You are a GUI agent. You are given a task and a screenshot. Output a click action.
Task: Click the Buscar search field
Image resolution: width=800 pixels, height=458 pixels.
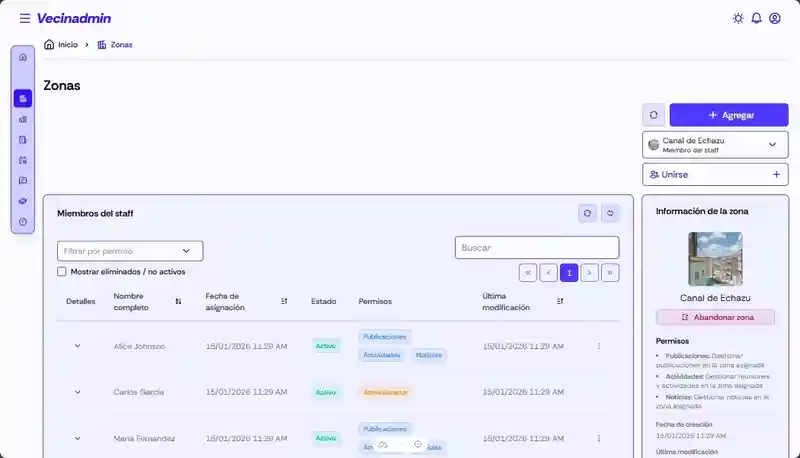click(x=536, y=247)
